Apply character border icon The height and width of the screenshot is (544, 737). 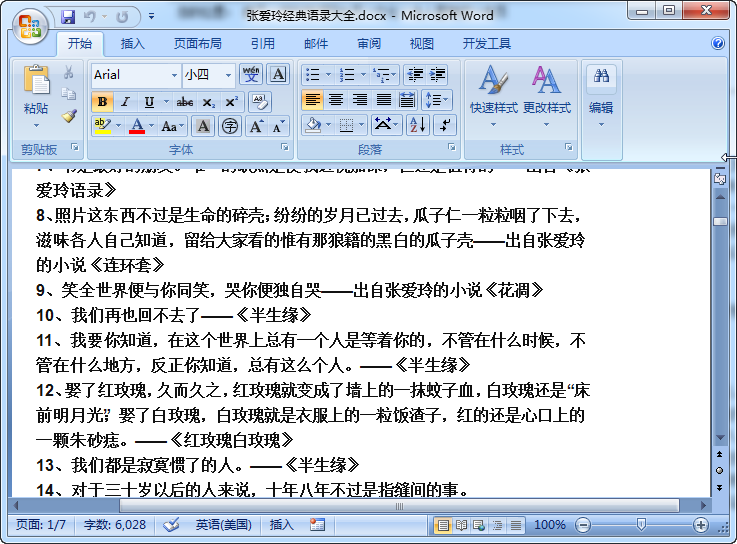click(278, 74)
